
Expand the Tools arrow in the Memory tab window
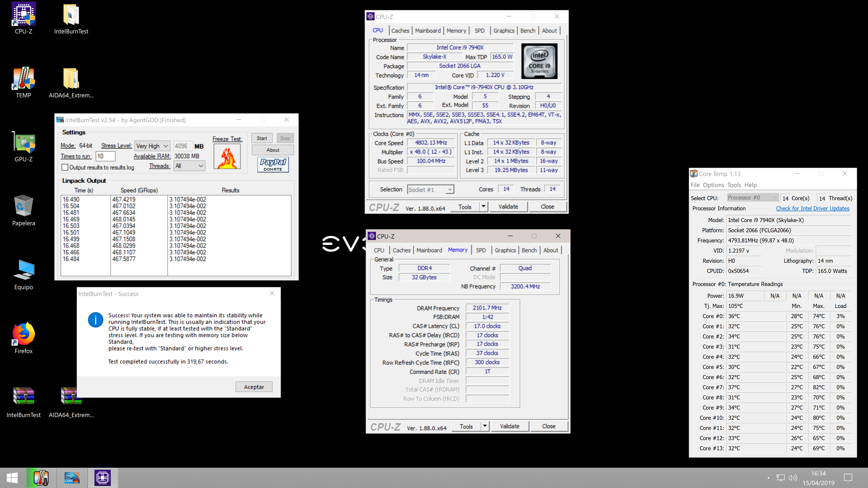485,426
